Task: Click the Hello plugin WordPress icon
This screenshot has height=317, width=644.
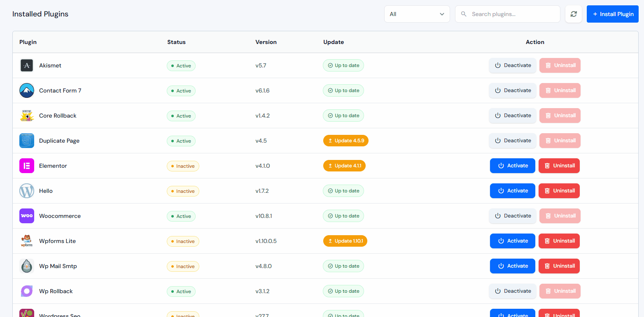Action: coord(27,191)
